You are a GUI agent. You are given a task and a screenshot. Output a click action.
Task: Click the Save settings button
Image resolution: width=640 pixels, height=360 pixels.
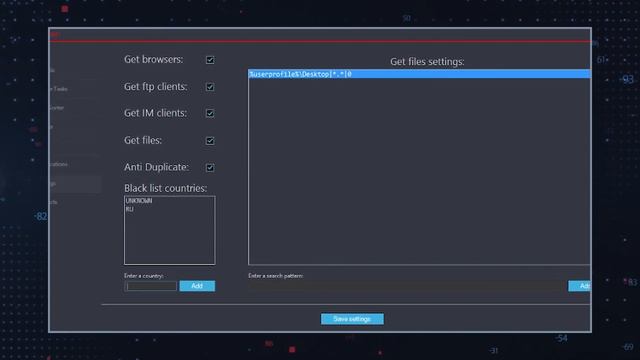pos(352,319)
